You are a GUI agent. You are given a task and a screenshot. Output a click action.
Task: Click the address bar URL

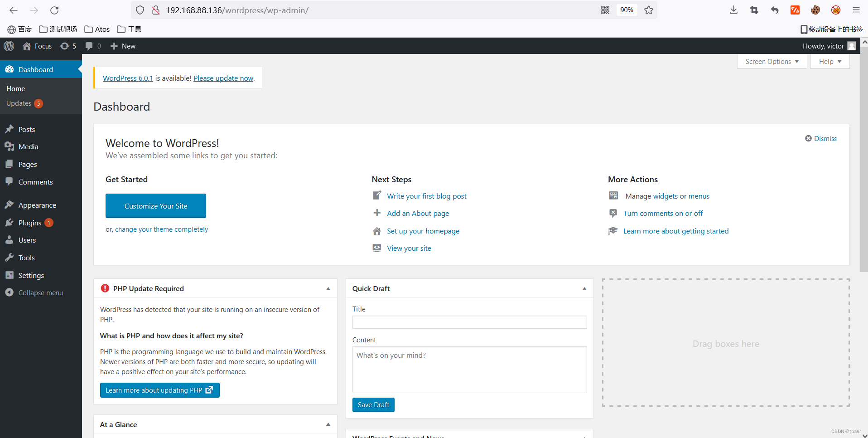(x=236, y=10)
